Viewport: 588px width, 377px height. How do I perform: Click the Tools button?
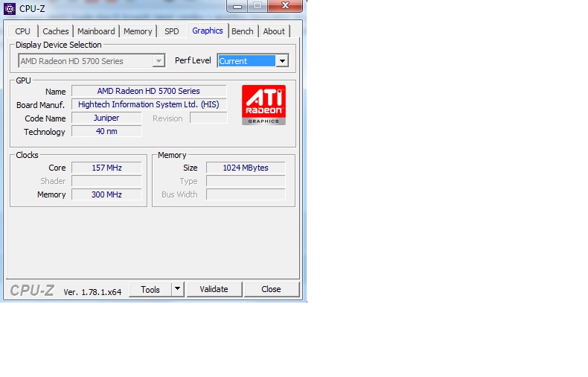pos(150,290)
